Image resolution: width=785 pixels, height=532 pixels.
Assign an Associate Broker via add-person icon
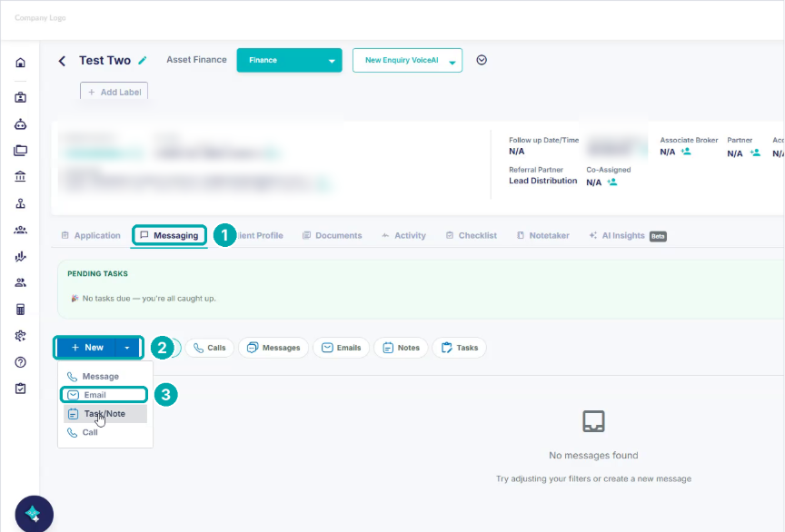tap(686, 151)
